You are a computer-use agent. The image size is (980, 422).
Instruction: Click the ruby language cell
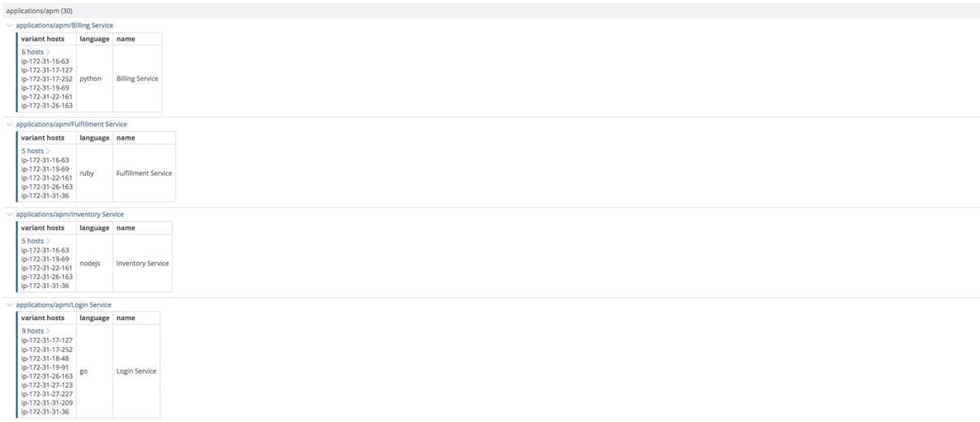[87, 173]
